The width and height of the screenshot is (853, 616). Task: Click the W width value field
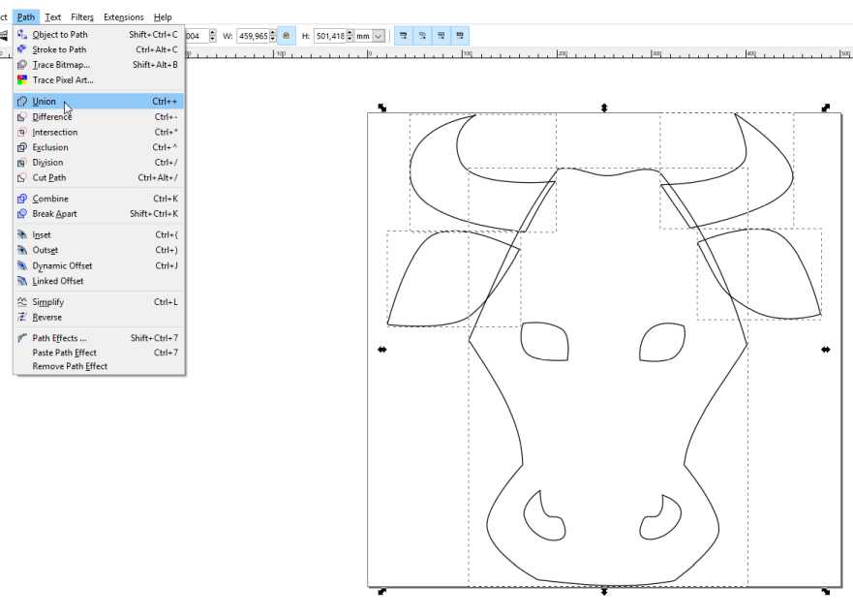coord(253,36)
